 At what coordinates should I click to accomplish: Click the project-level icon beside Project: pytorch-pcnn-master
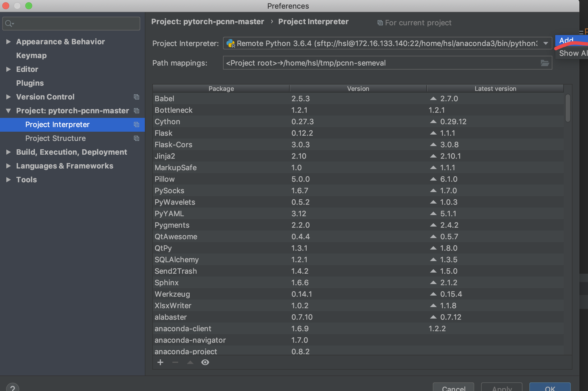[x=137, y=111]
